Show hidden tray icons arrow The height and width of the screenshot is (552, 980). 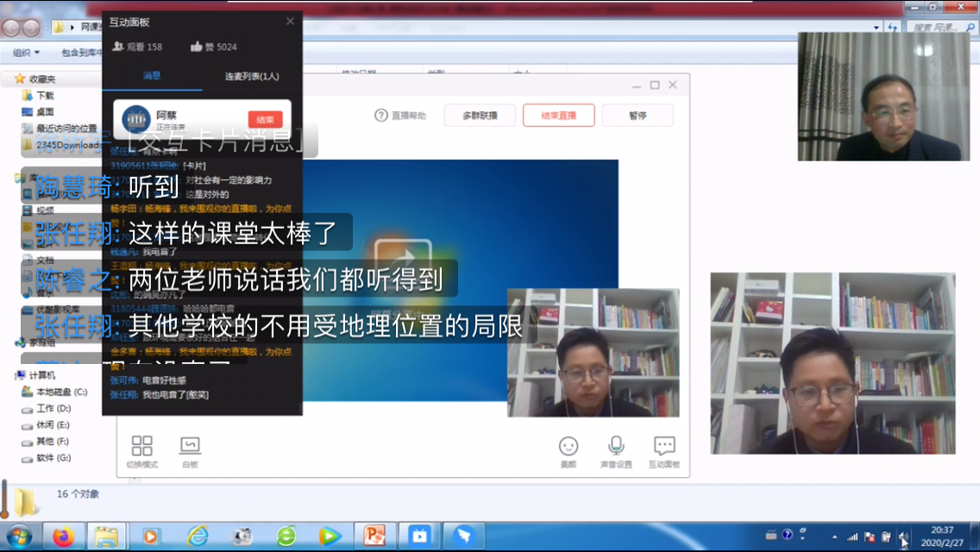point(834,537)
